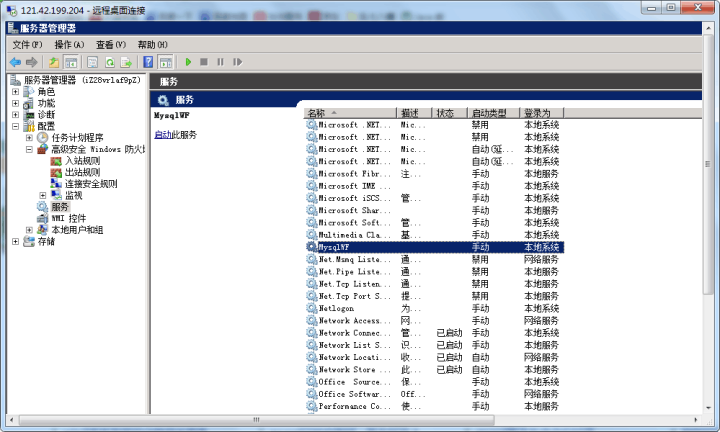Sort by the 名称 column header

350,113
